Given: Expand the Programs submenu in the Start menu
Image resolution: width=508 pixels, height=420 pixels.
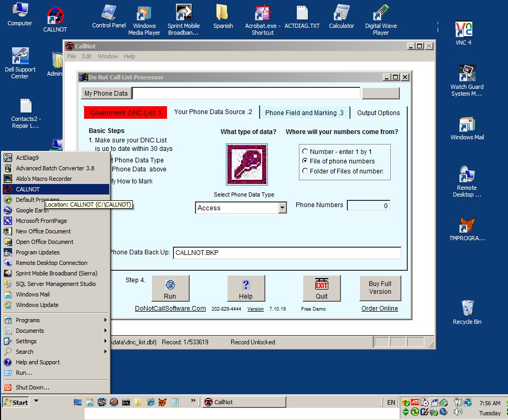Looking at the screenshot, I should pyautogui.click(x=55, y=320).
